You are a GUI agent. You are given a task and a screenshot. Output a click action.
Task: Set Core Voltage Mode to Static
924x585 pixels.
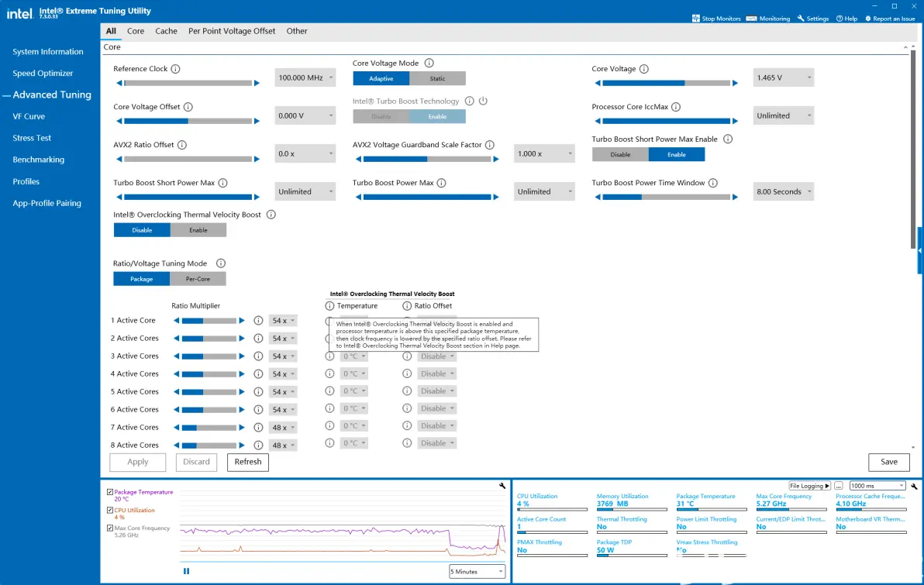[x=437, y=78]
